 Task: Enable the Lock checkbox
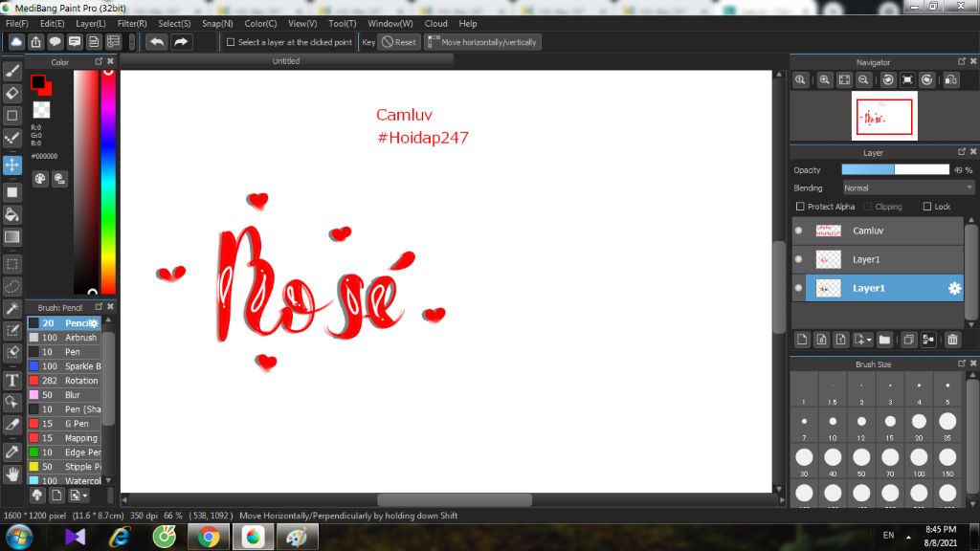927,207
